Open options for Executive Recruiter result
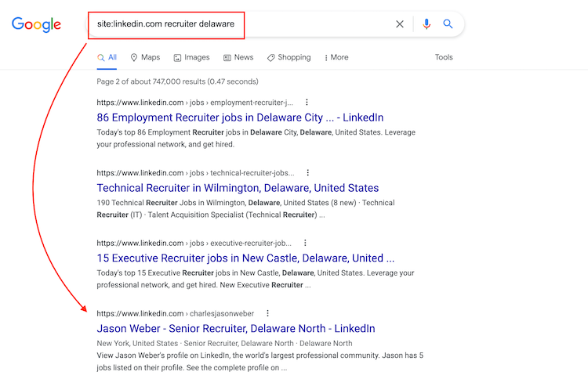Screen dimensions: 588x379 (x=305, y=243)
